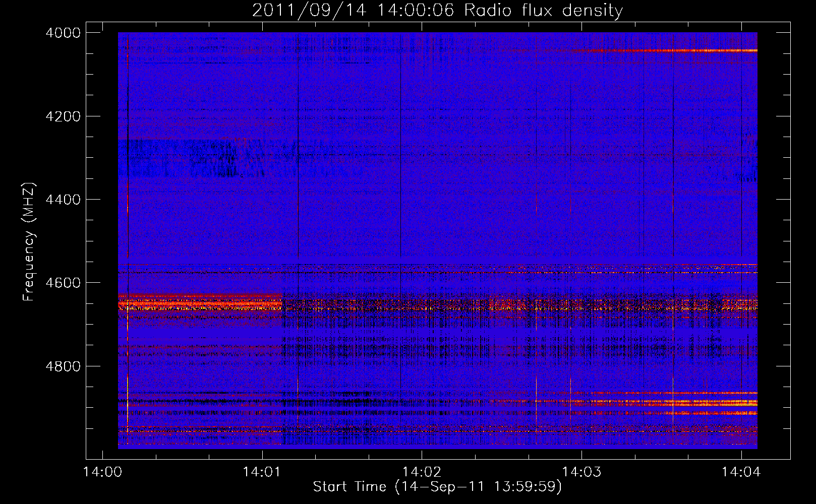Click the "Frequency (MHZ)" axis label

click(x=29, y=242)
